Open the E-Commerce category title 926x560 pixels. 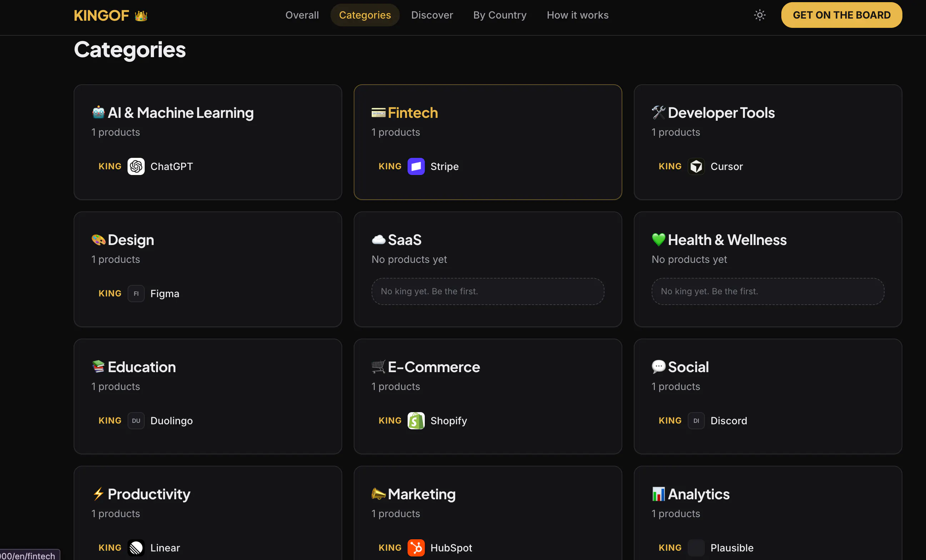point(434,367)
